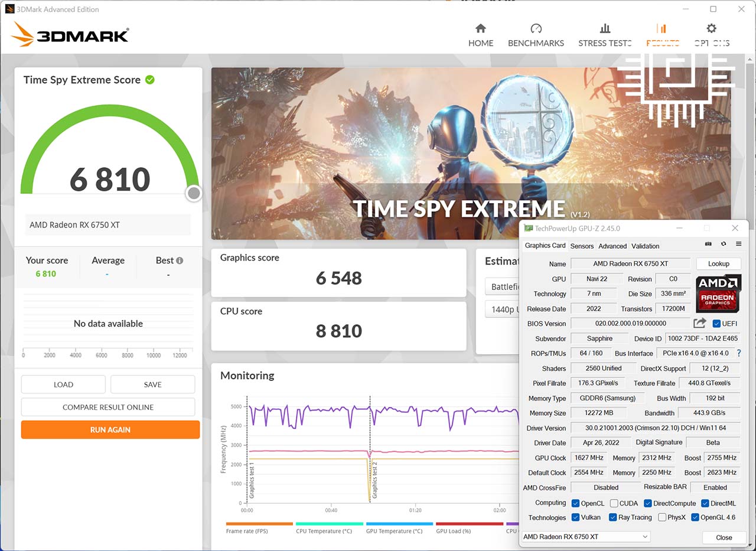Screen dimensions: 756x551
Task: Open the Battlefield game dropdown
Action: click(502, 287)
